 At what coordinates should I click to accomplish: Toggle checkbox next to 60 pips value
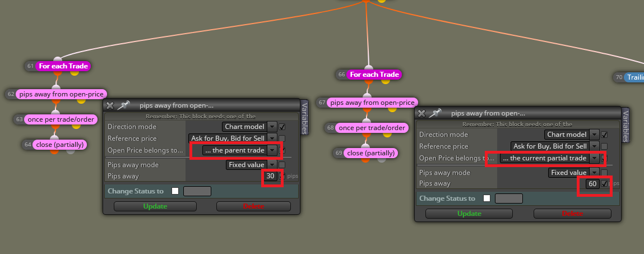[x=604, y=184]
